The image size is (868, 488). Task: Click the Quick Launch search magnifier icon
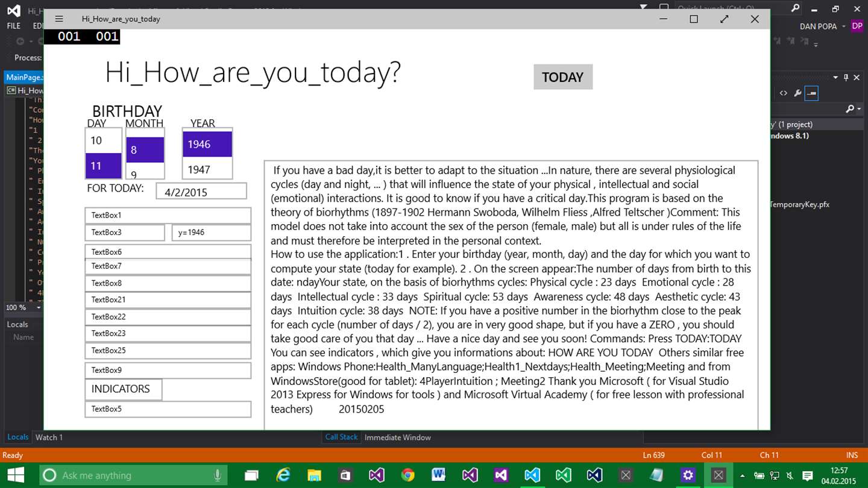point(795,8)
